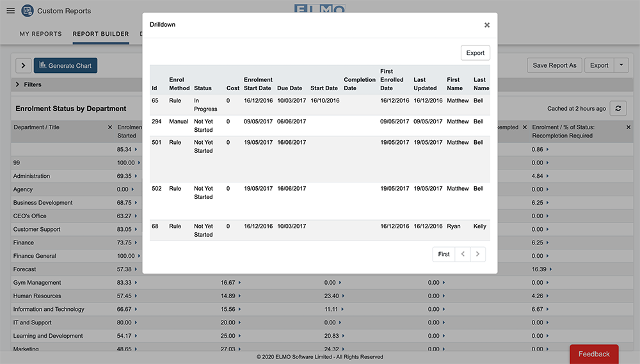Remove the column ending in 'empted'
The image size is (640, 364).
(x=525, y=127)
